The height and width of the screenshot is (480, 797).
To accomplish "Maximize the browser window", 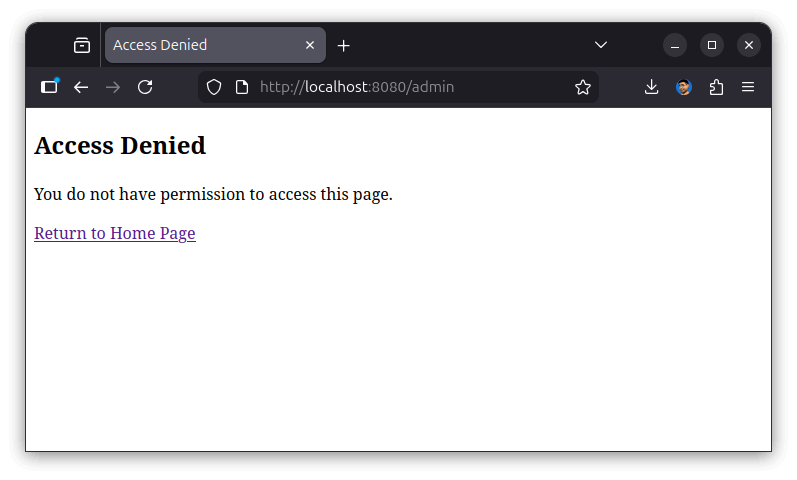I will (x=712, y=45).
